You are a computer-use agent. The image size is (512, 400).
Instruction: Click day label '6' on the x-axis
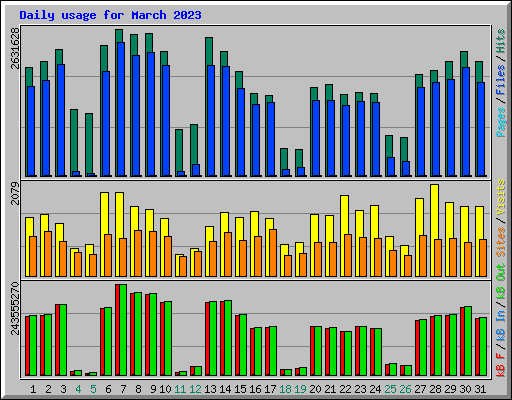click(x=108, y=389)
